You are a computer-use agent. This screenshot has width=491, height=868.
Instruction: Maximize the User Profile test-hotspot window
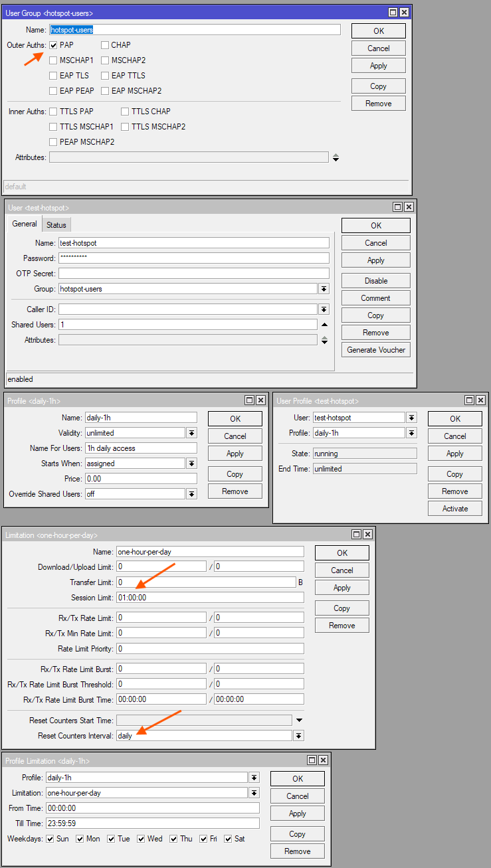point(470,400)
